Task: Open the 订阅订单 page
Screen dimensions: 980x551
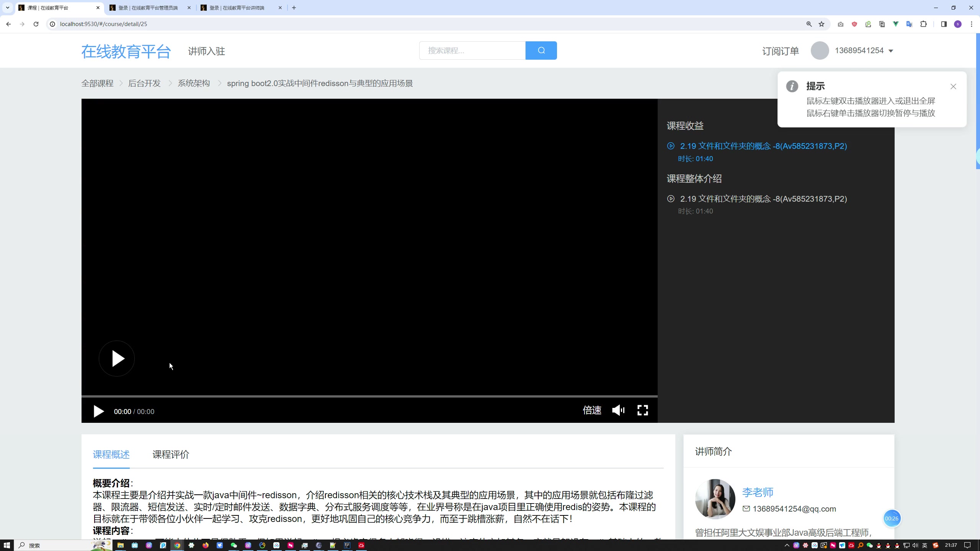Action: (x=780, y=51)
